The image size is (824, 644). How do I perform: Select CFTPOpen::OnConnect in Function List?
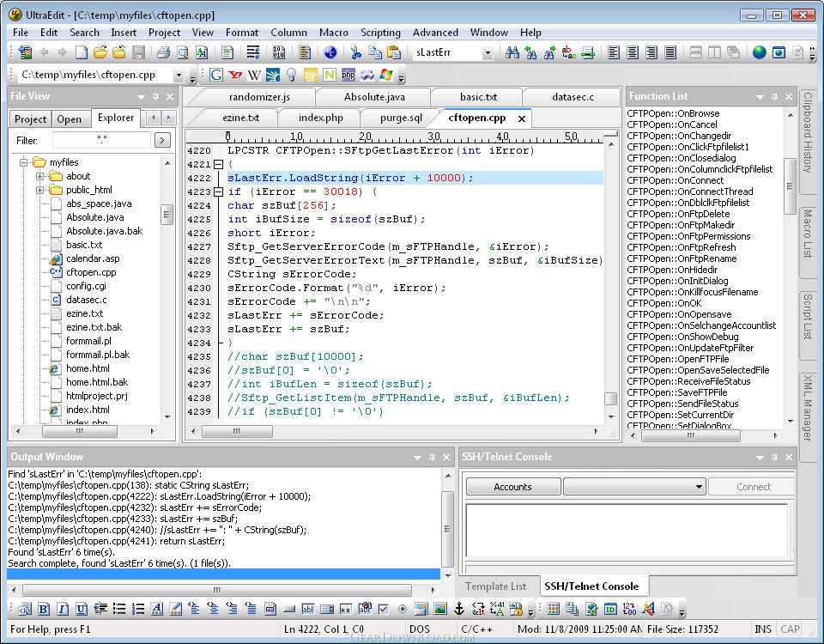[x=675, y=180]
